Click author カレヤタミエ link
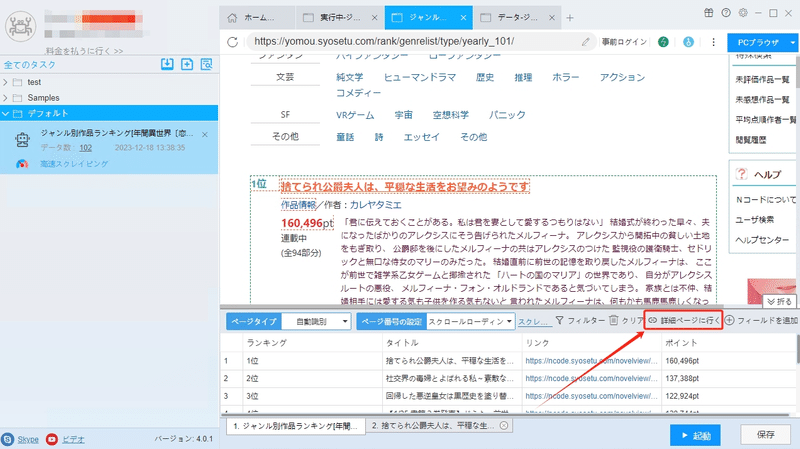800x449 pixels. pyautogui.click(x=376, y=205)
